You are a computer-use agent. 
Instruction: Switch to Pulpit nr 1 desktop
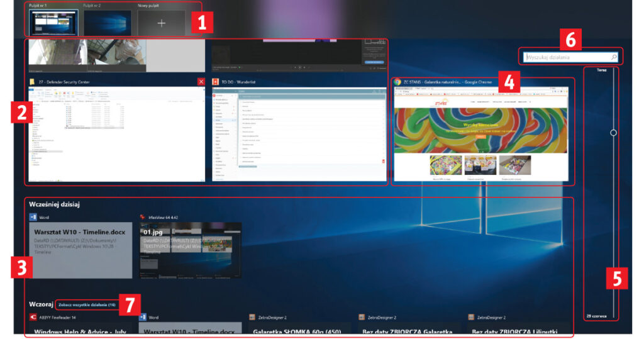click(x=52, y=23)
